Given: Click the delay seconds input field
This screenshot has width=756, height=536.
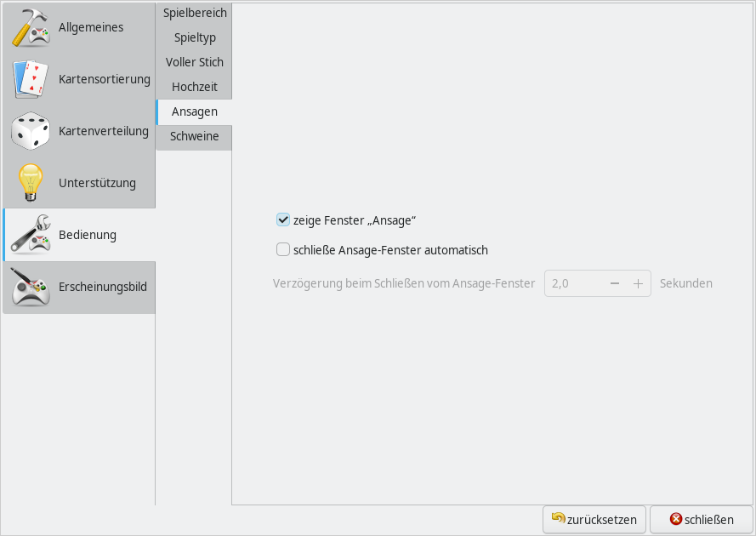Looking at the screenshot, I should click(x=573, y=283).
